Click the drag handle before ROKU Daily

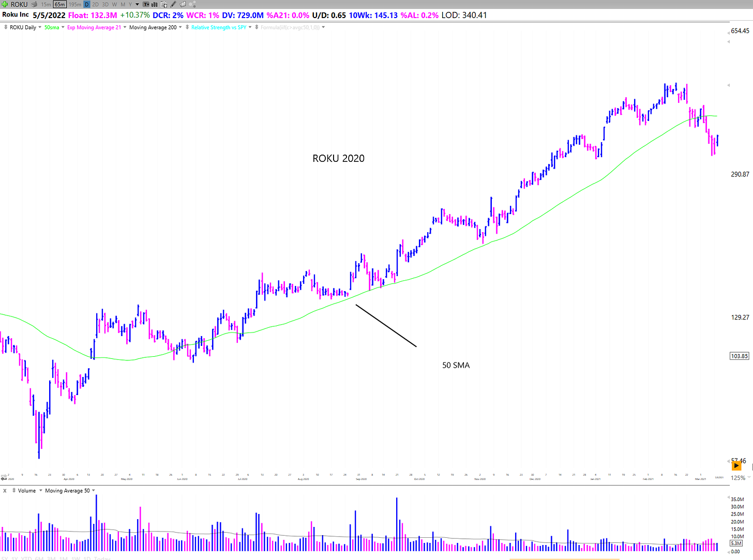(x=6, y=27)
